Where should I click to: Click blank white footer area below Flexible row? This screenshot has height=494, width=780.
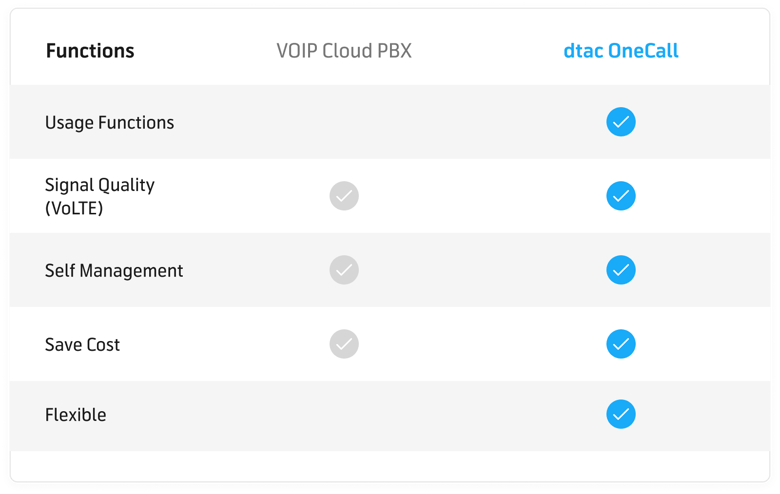click(x=390, y=466)
